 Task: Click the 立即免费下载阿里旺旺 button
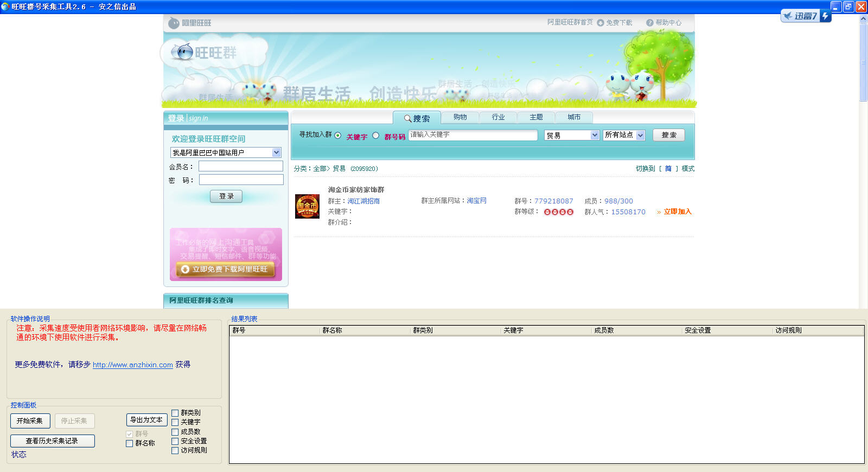225,269
